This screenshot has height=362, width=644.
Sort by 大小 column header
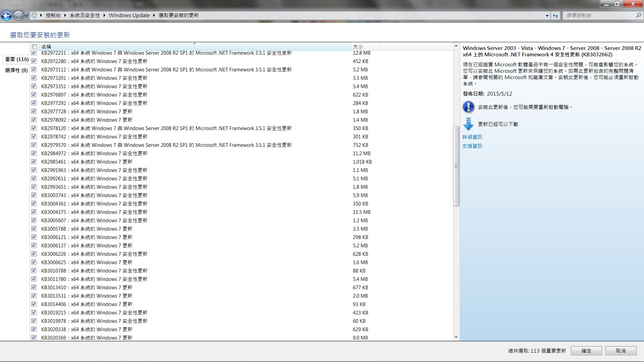365,47
